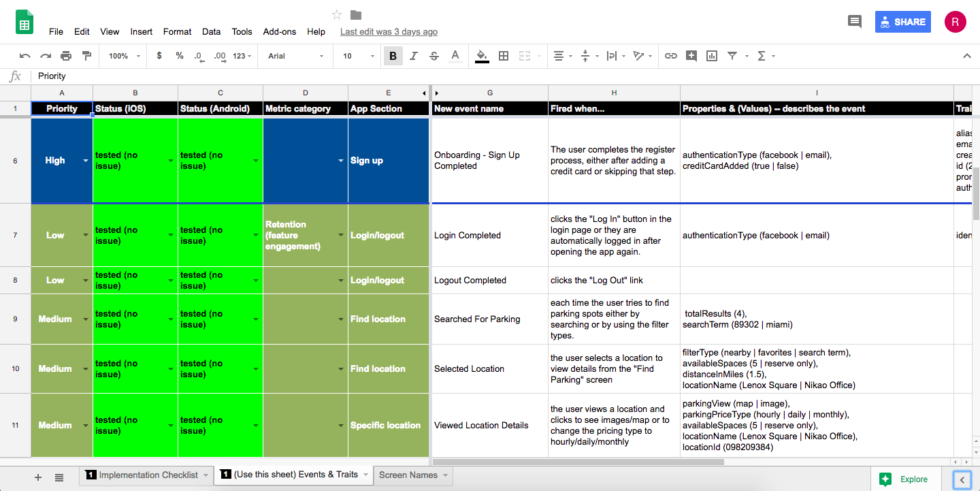Image resolution: width=980 pixels, height=491 pixels.
Task: Move spreadsheet to folder icon
Action: tap(356, 15)
